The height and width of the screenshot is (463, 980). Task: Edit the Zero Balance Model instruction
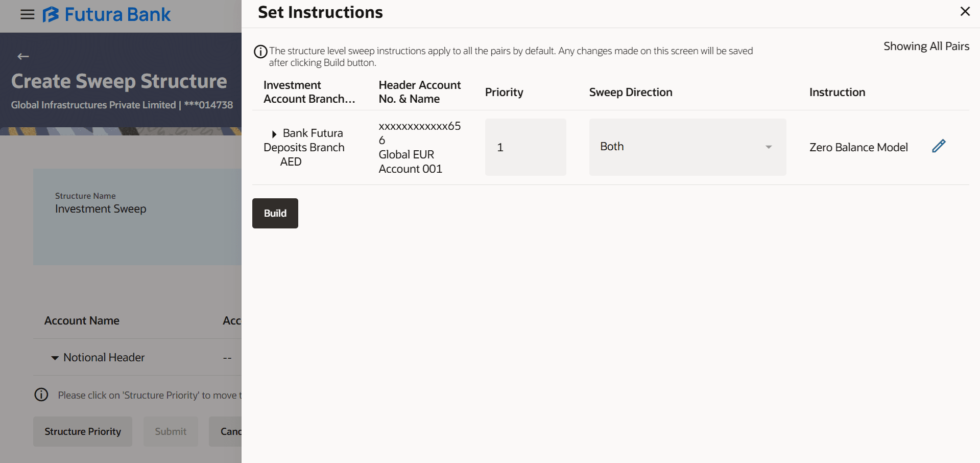click(x=939, y=146)
